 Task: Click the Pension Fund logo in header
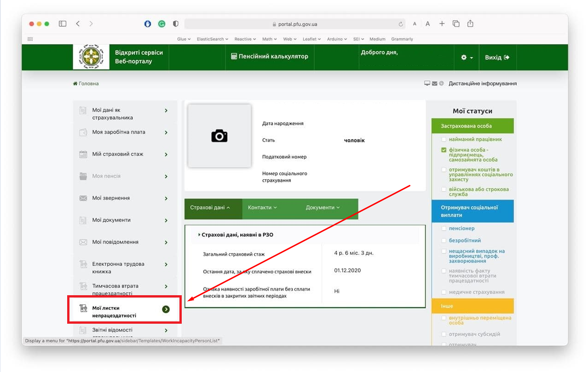[91, 57]
